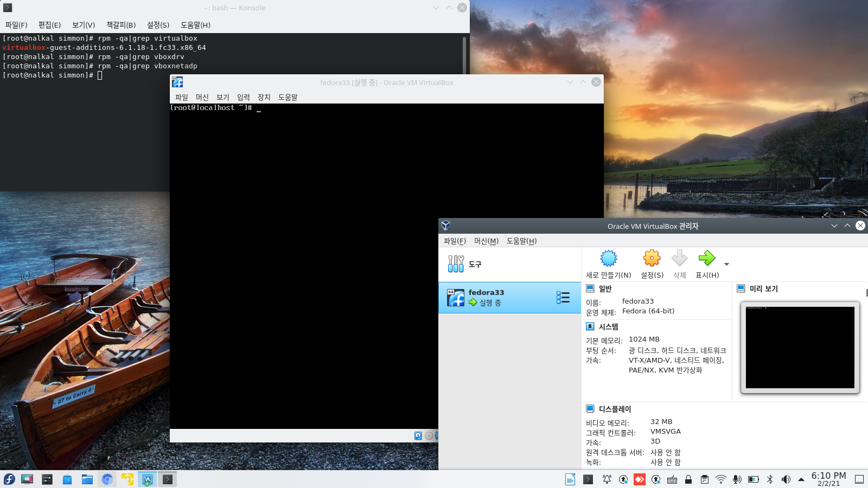The height and width of the screenshot is (488, 868).
Task: Open audio volume control in system tray
Action: 786,479
